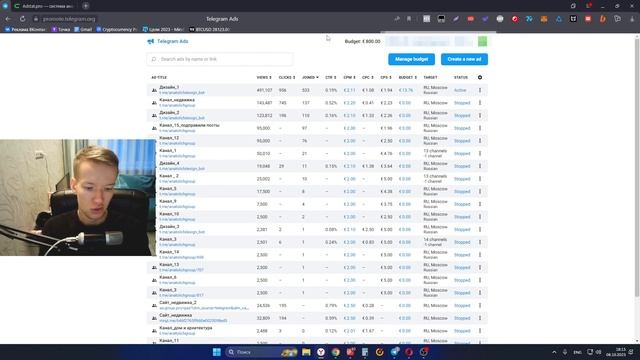Click the bookmark icon in the address bar
The width and height of the screenshot is (640, 360).
[x=409, y=19]
